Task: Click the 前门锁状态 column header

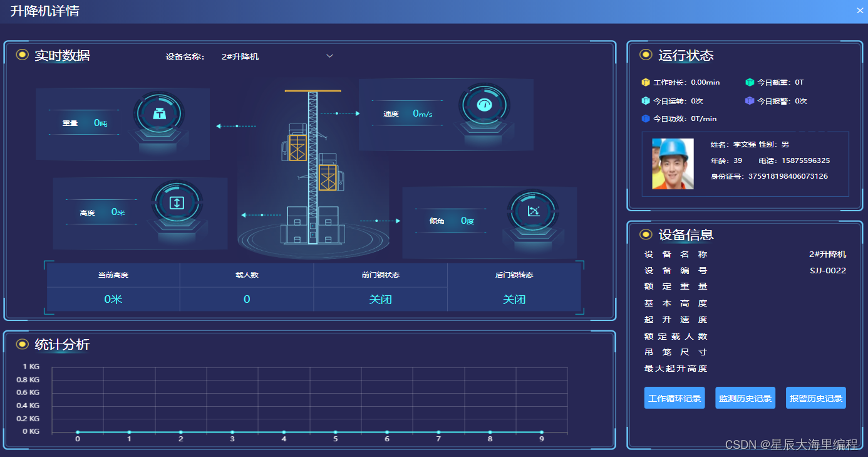Action: pyautogui.click(x=381, y=275)
